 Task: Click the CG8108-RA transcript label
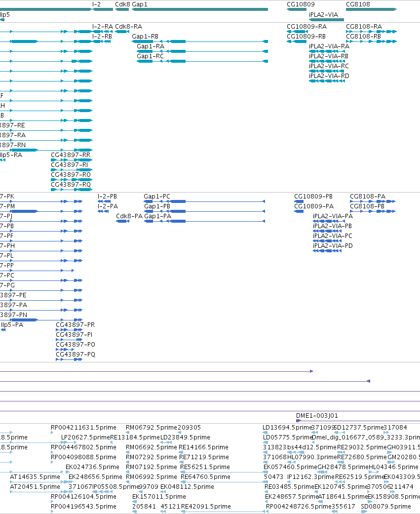[364, 27]
